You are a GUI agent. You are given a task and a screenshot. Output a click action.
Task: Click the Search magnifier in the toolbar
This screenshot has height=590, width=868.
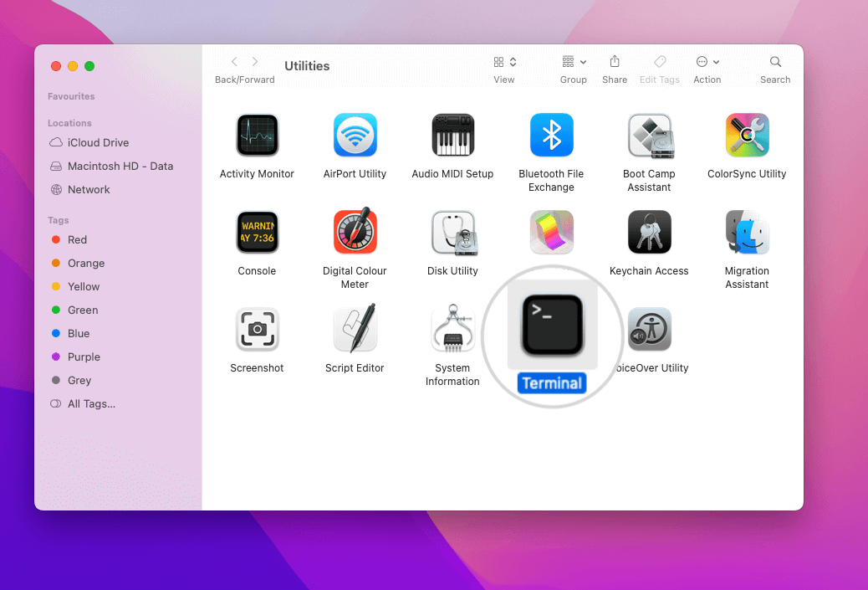pyautogui.click(x=774, y=62)
